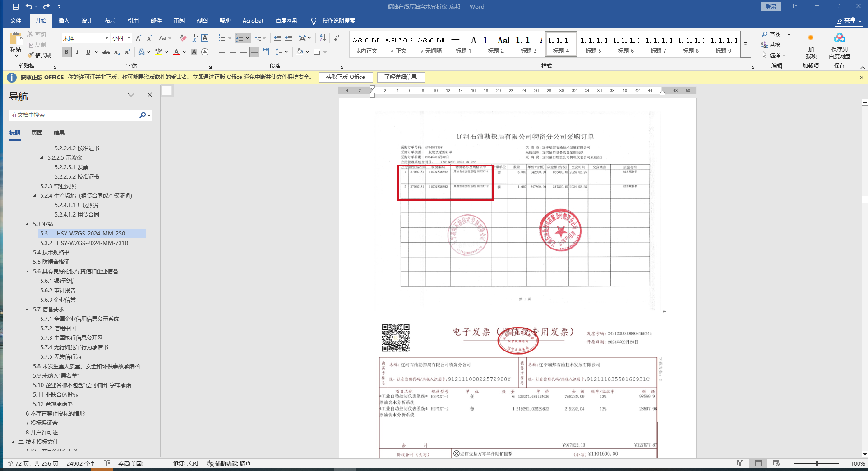Undo the last action in the title bar
868x471 pixels.
[x=29, y=7]
